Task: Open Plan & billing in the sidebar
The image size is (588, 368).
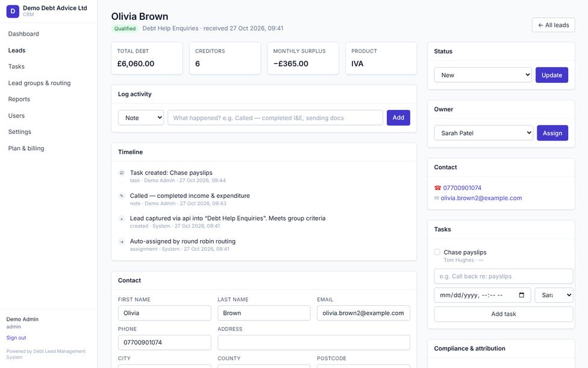Action: click(x=27, y=148)
